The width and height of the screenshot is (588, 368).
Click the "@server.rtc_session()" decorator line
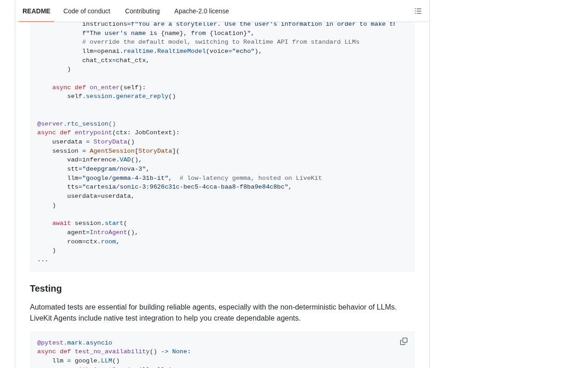(77, 124)
